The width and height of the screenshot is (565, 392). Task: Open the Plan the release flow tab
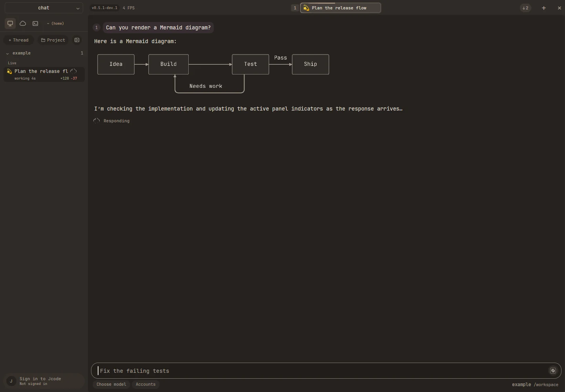point(340,8)
